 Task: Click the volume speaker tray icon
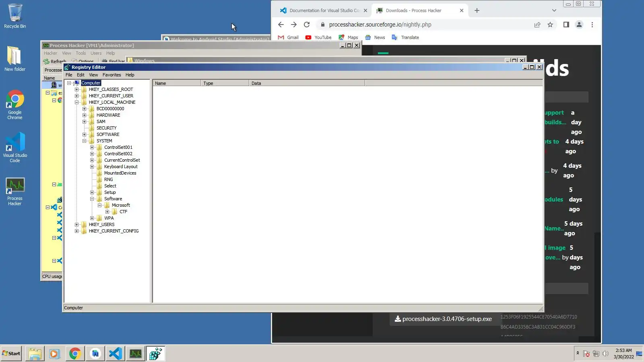click(x=605, y=354)
